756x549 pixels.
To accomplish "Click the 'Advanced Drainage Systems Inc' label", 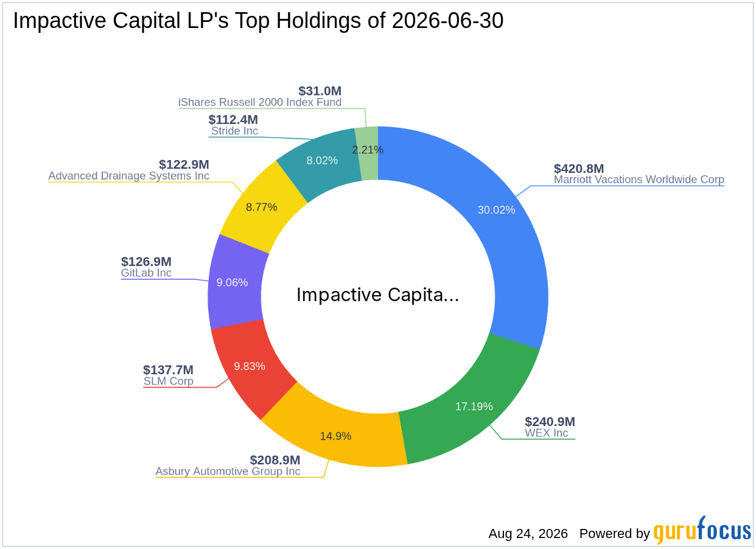I will 129,176.
